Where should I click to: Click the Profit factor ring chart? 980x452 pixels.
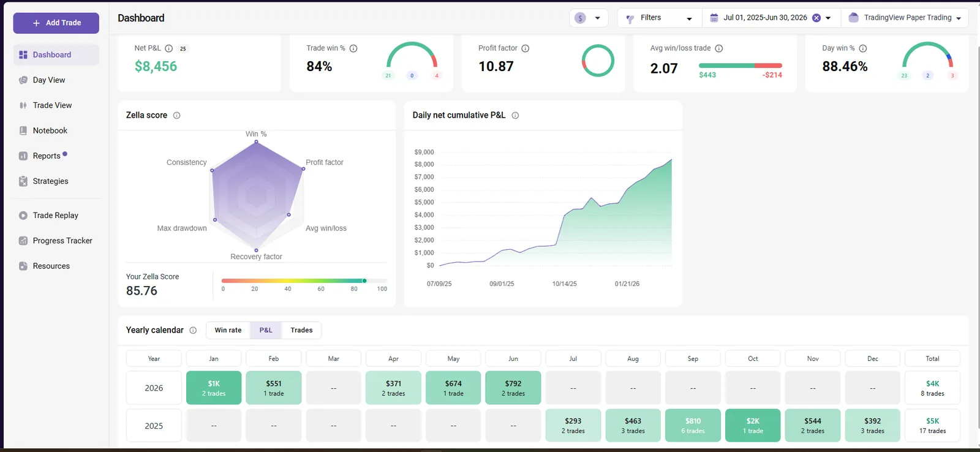tap(598, 61)
